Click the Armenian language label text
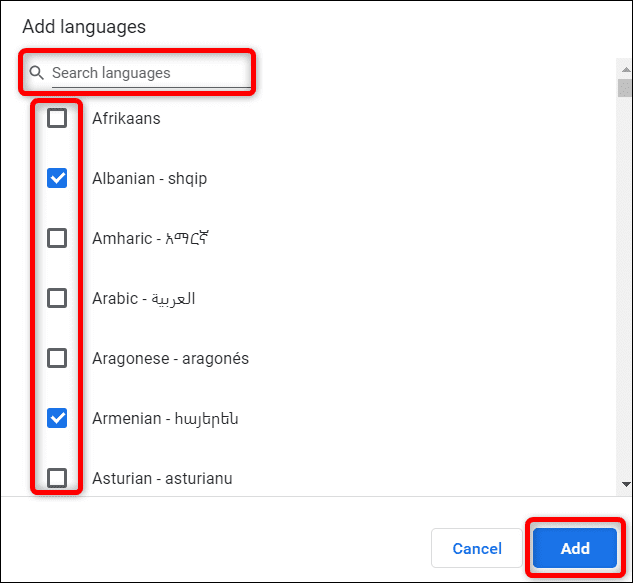This screenshot has width=633, height=583. click(x=165, y=419)
